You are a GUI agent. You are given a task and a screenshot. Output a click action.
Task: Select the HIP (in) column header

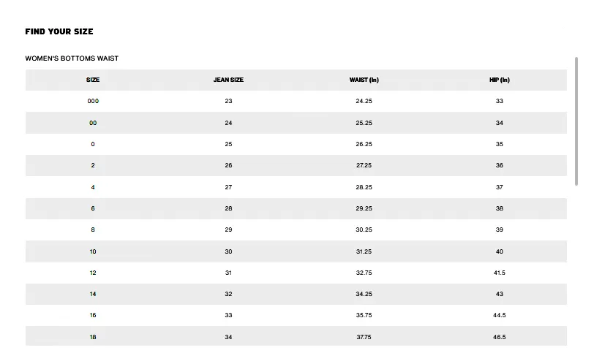(500, 80)
